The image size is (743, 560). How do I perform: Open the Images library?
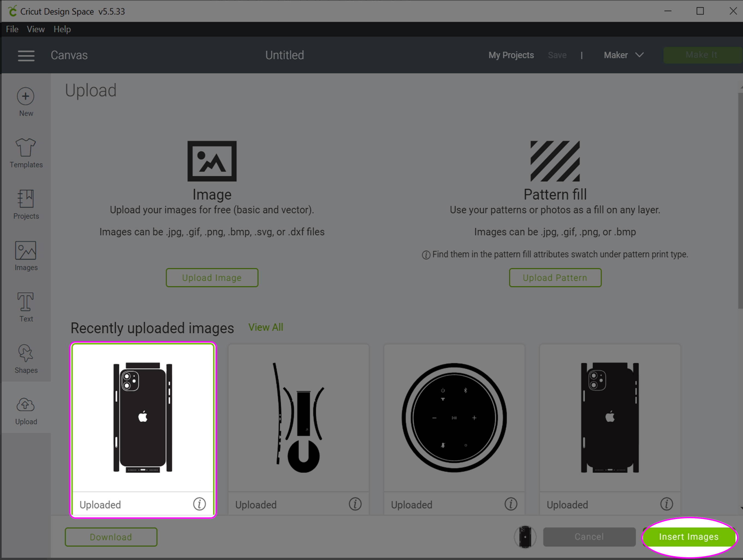26,256
